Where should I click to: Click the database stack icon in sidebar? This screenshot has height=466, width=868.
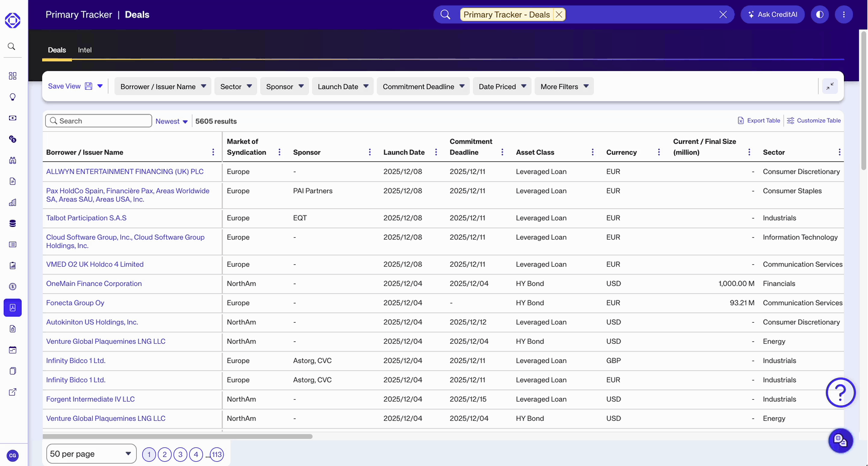click(x=13, y=223)
